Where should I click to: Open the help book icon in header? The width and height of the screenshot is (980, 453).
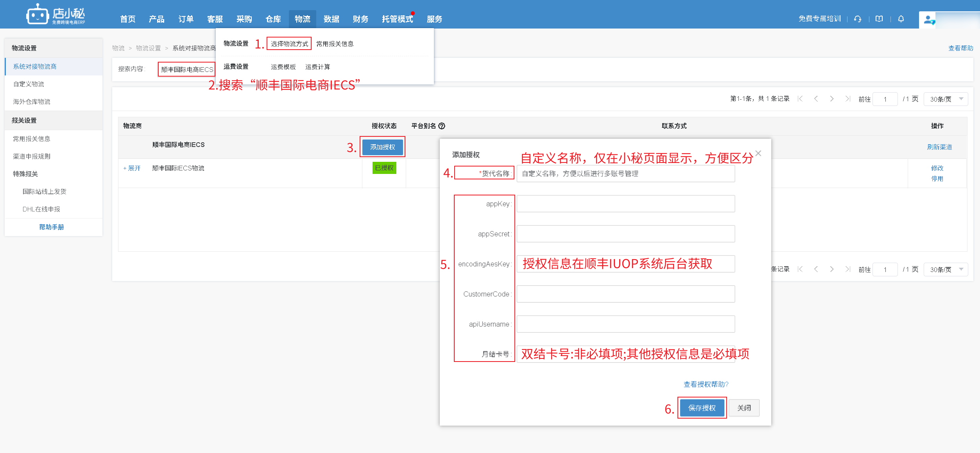pyautogui.click(x=879, y=19)
